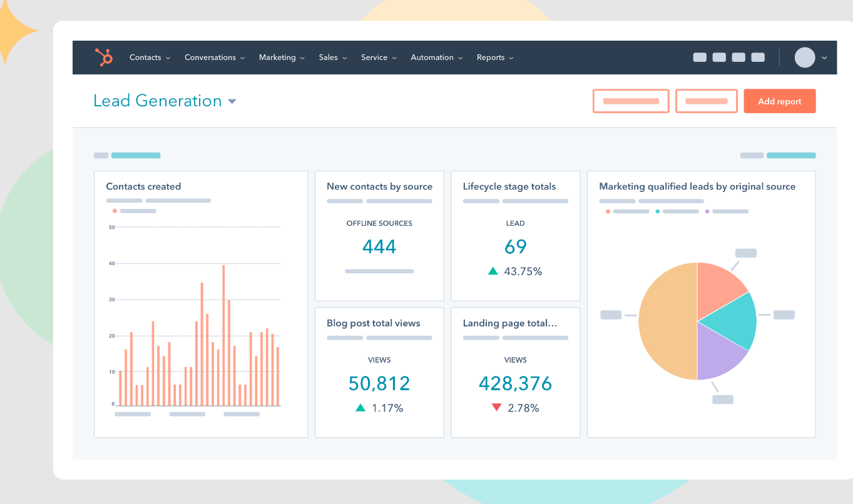853x504 pixels.
Task: Open the Contacts created report title
Action: pyautogui.click(x=143, y=186)
